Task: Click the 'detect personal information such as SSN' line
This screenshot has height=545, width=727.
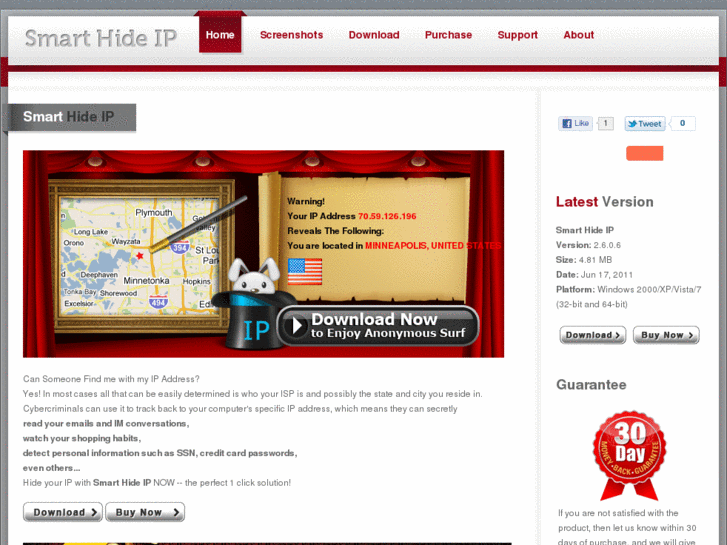Action: coord(160,453)
